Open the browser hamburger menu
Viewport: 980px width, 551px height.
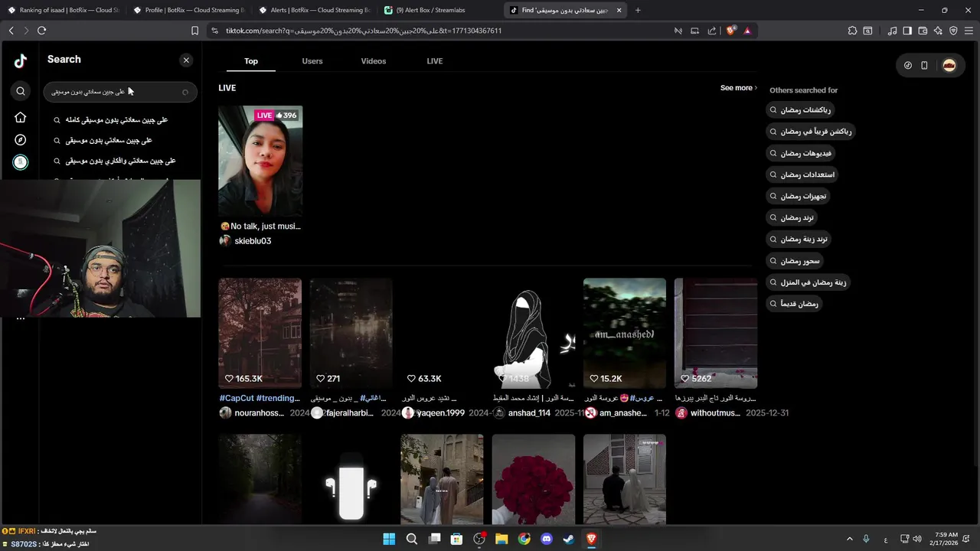[969, 31]
